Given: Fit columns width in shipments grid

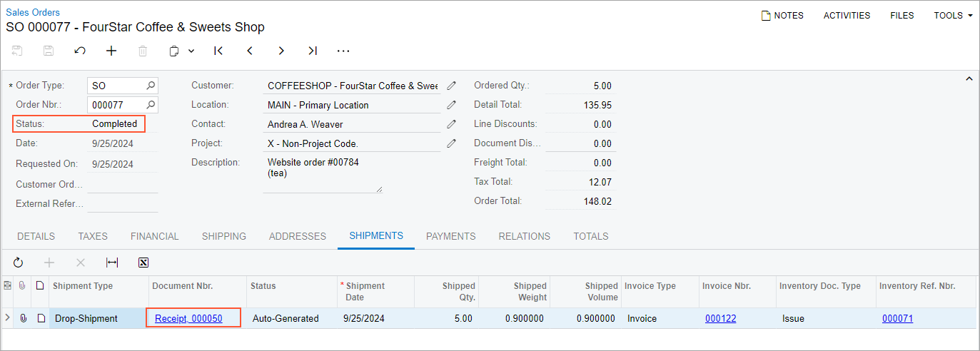Looking at the screenshot, I should [x=112, y=263].
